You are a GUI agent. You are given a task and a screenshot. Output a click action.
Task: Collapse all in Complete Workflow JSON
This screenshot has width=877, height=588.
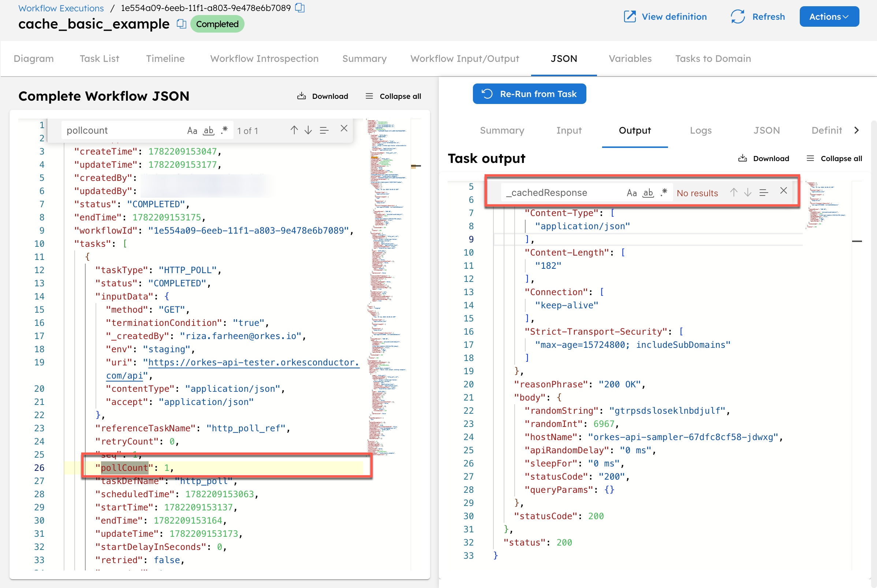pyautogui.click(x=393, y=96)
